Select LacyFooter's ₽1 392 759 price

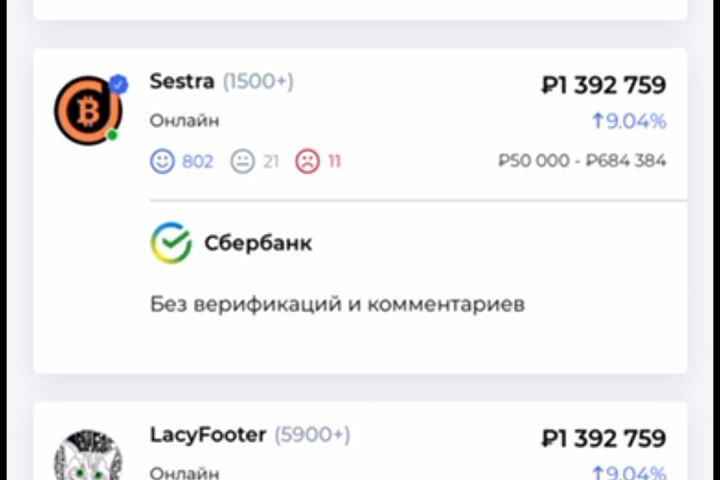point(603,439)
